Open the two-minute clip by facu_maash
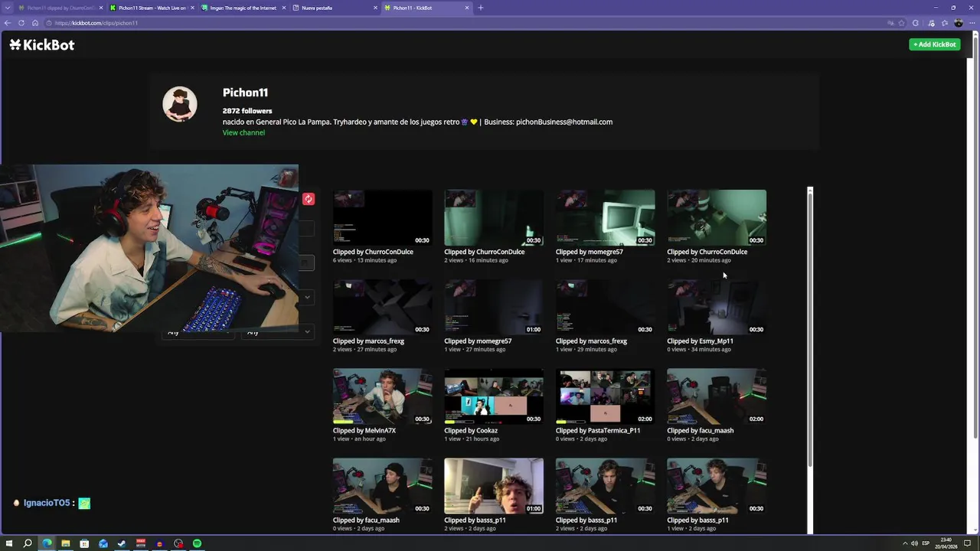 717,396
